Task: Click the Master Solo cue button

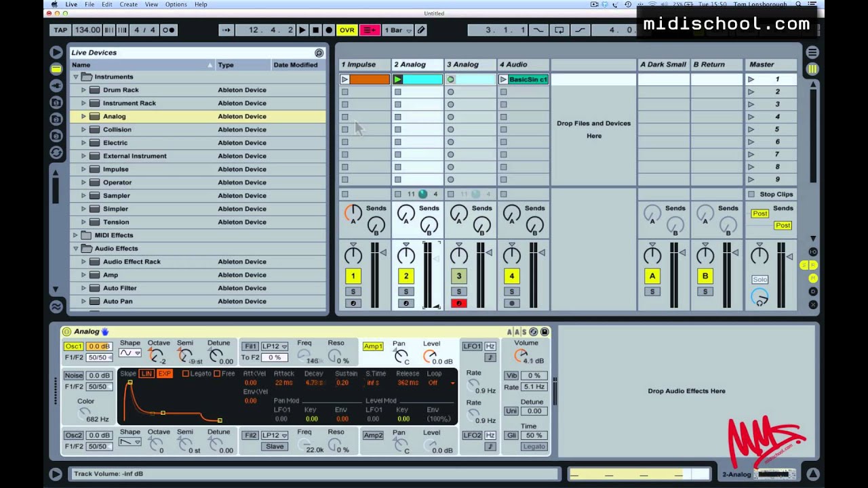Action: [759, 279]
